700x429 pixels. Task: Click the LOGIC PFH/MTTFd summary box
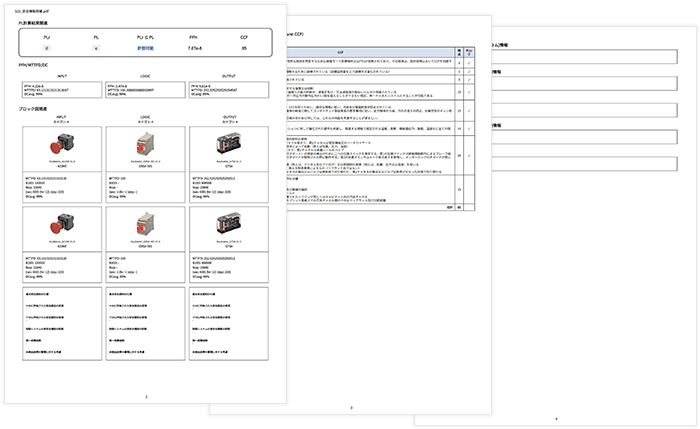tap(145, 90)
